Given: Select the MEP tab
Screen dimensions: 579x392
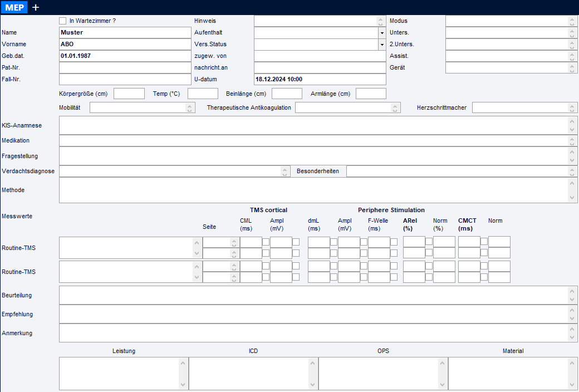Looking at the screenshot, I should (14, 7).
